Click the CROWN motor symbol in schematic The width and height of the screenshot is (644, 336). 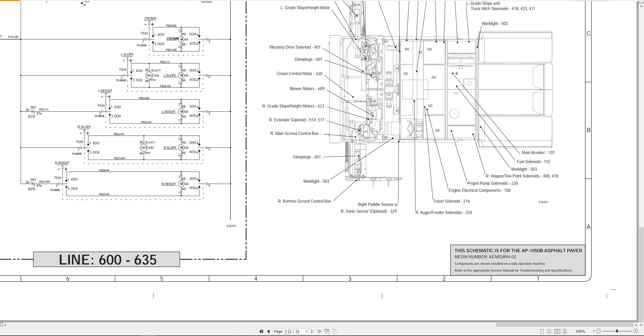point(181,39)
